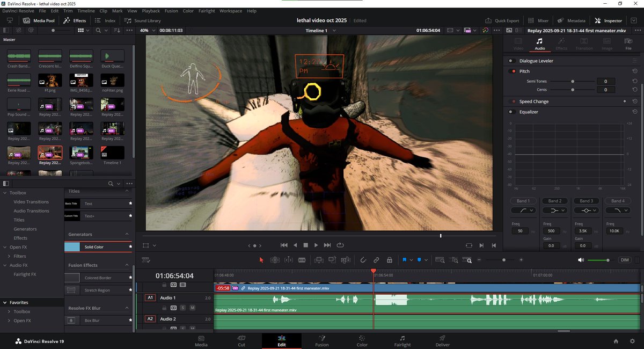Open Project Settings gear icon
The width and height of the screenshot is (644, 349).
click(632, 341)
